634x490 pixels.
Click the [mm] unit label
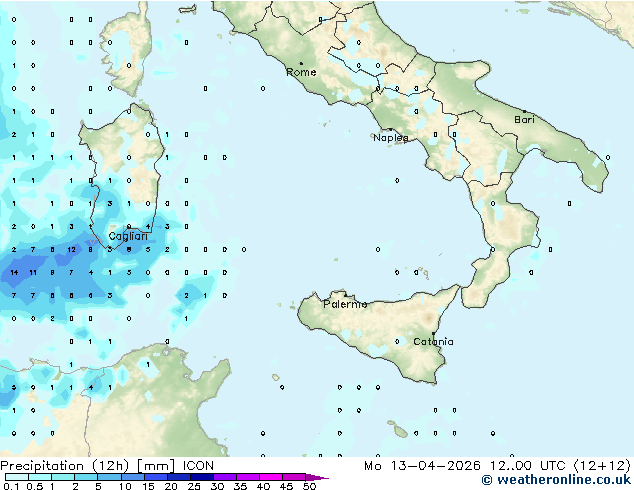pos(156,466)
